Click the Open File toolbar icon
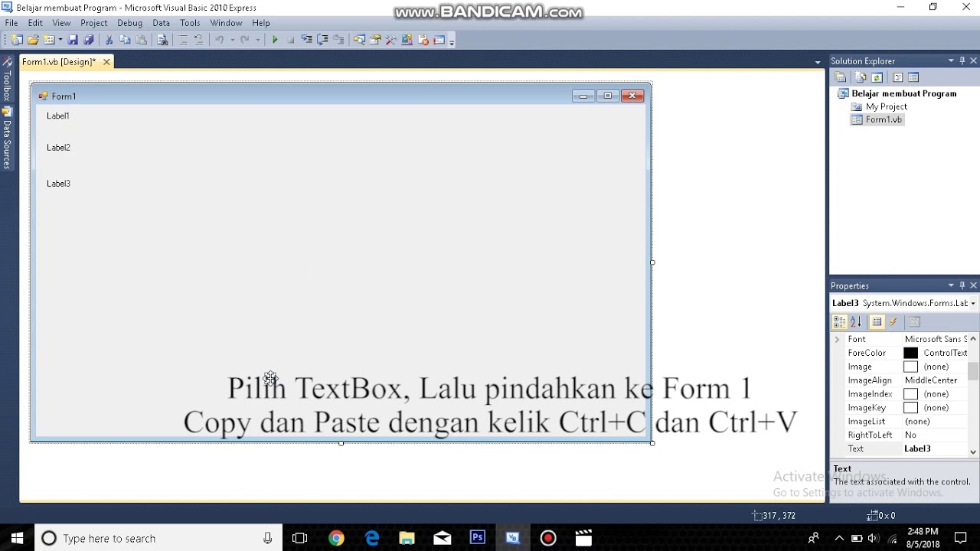 tap(33, 40)
